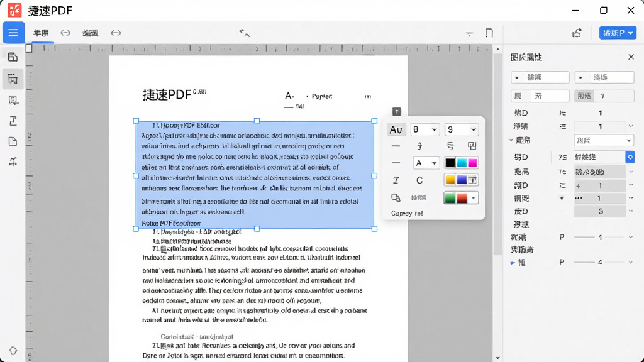Open the combo box right of the expanded section header
This screenshot has width=644, height=362.
coord(604,140)
